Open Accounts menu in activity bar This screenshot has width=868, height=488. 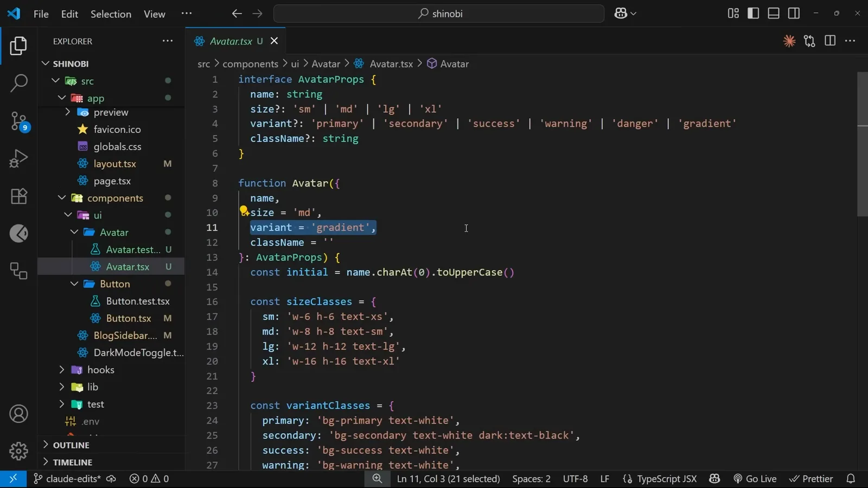(18, 414)
